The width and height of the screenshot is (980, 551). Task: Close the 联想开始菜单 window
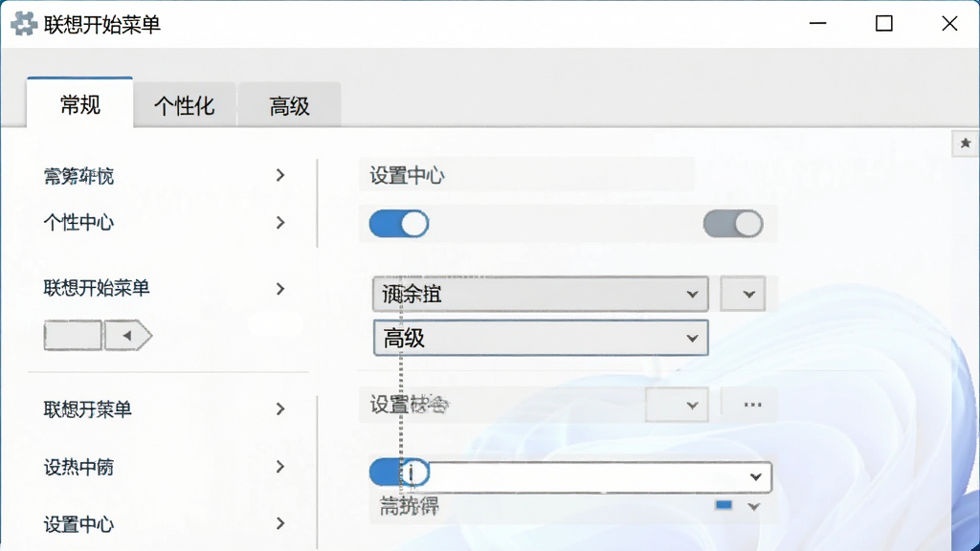coord(949,24)
